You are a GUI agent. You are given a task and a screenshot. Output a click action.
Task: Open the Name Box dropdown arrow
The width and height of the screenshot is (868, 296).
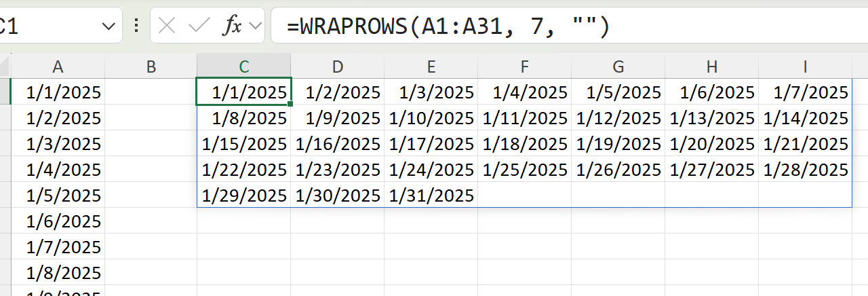coord(108,26)
